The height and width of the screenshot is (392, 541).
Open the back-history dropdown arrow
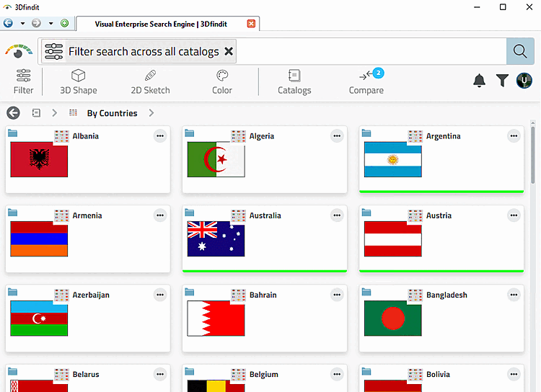pyautogui.click(x=22, y=24)
